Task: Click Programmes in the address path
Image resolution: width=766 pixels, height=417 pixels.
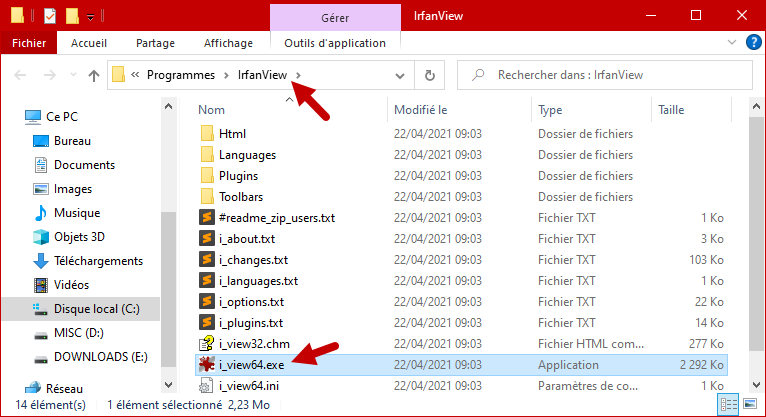Action: point(181,75)
